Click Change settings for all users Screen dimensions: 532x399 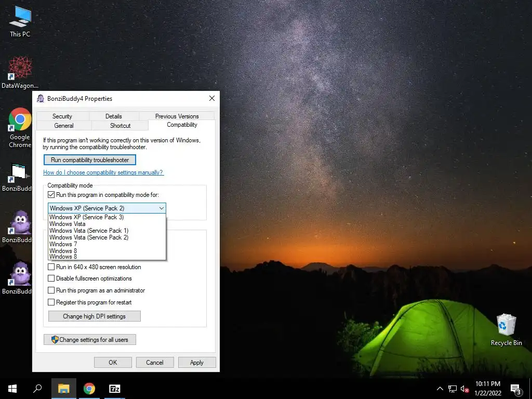coord(90,340)
